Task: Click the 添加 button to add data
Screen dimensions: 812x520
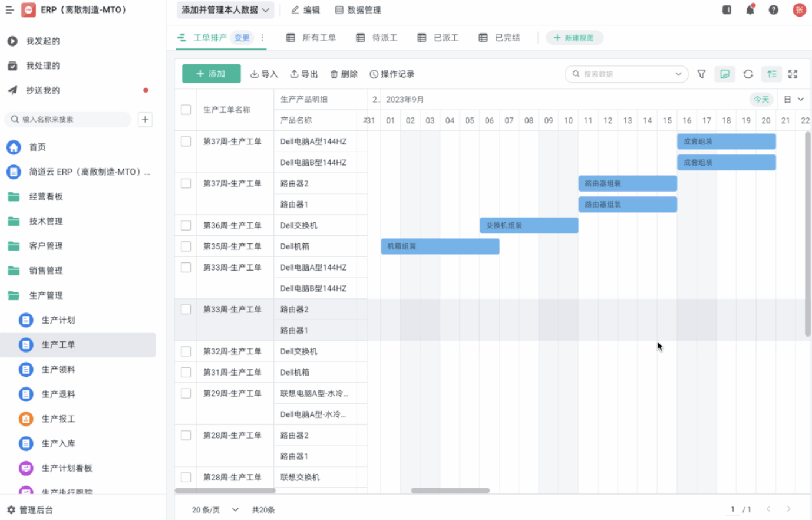Action: [x=211, y=74]
